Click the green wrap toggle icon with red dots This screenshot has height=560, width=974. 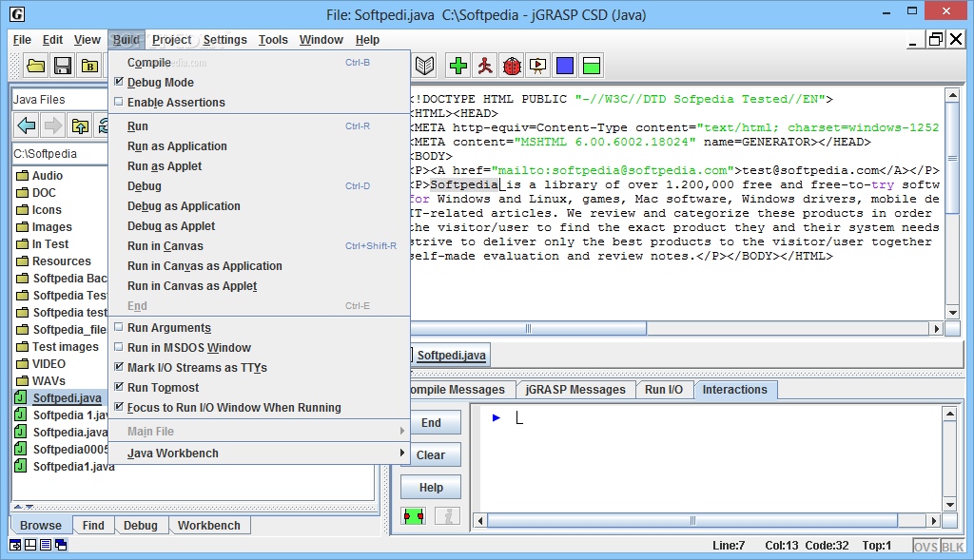[413, 516]
